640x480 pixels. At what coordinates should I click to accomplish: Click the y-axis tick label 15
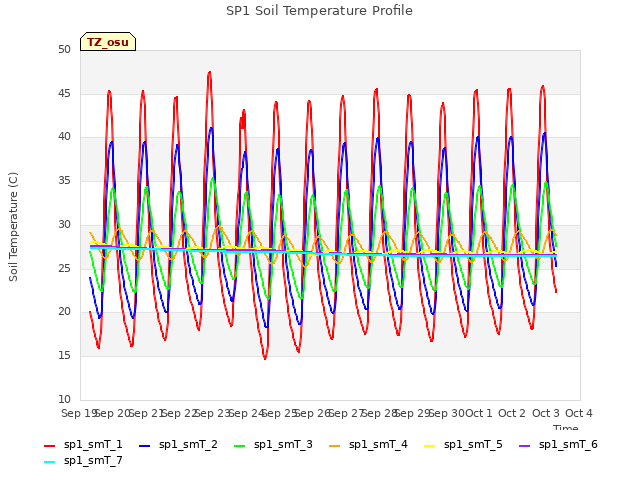click(x=64, y=356)
